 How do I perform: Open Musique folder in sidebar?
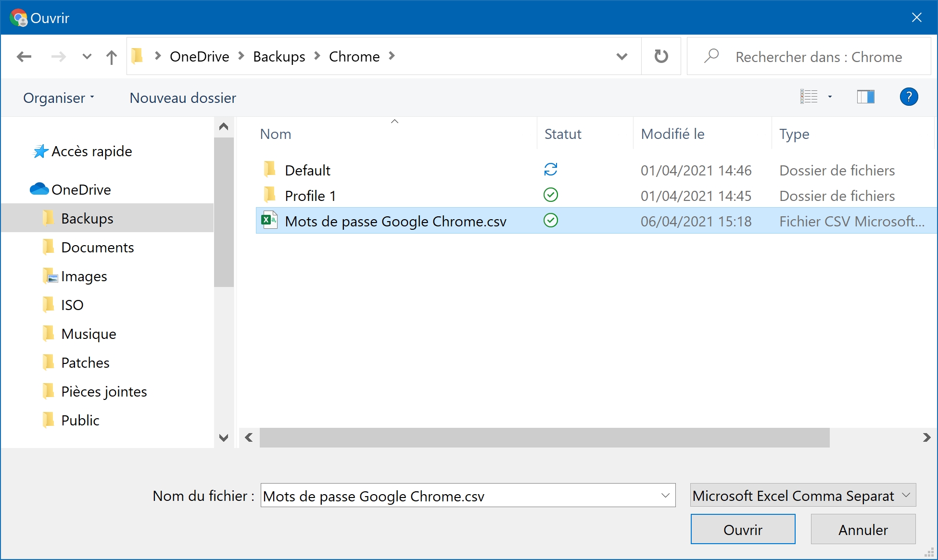(89, 334)
